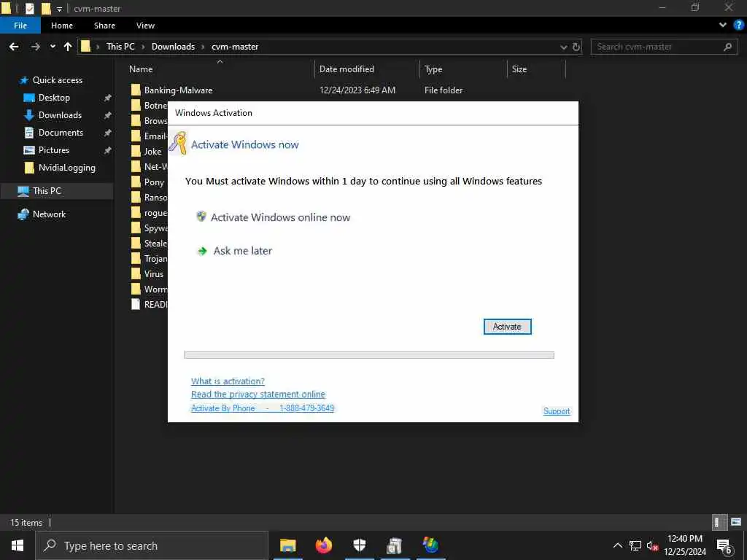Open Pictures in the navigation pane
Viewport: 747px width, 560px height.
[54, 150]
